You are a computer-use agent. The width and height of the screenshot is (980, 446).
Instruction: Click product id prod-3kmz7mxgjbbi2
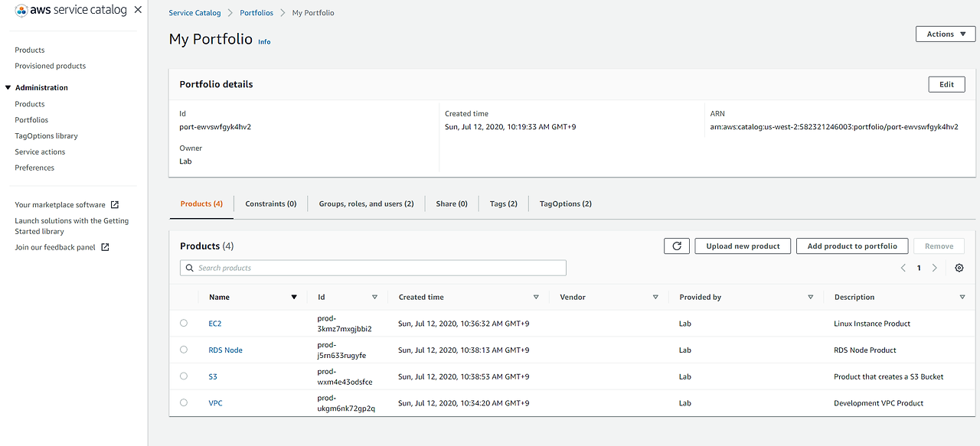pos(345,324)
